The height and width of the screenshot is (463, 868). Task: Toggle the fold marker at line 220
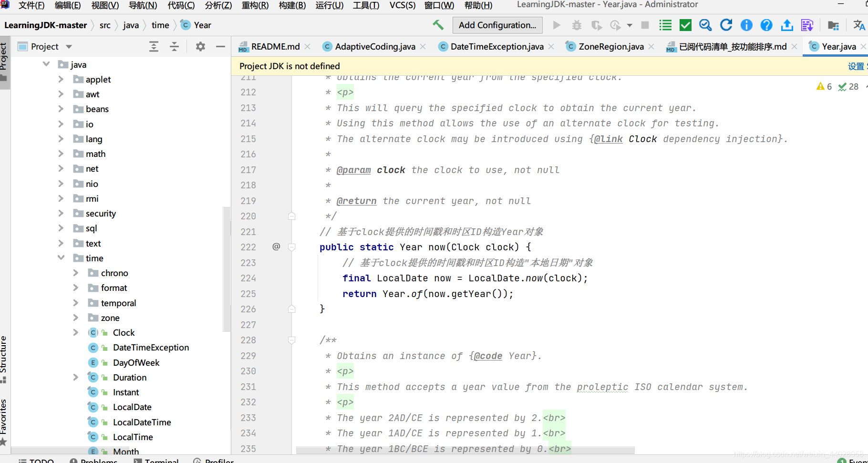coord(292,216)
